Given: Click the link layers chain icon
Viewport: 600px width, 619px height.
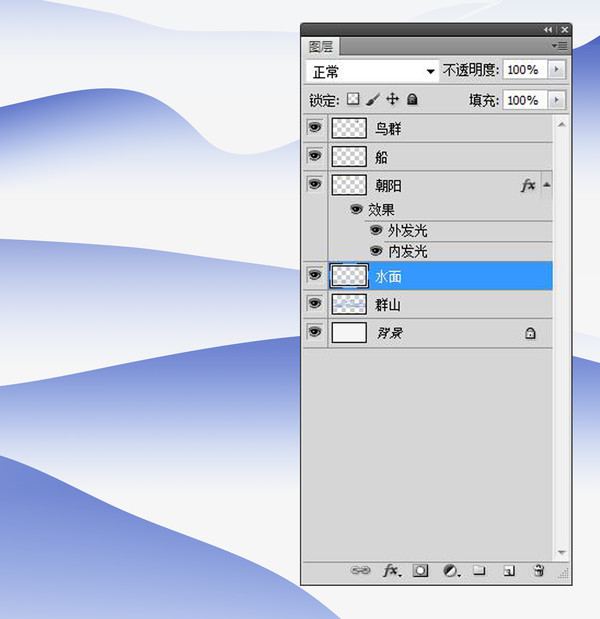Looking at the screenshot, I should pyautogui.click(x=360, y=570).
